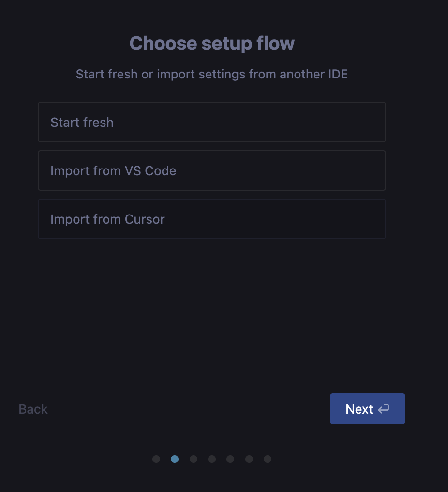Navigate to the fifth step dot
This screenshot has height=492, width=448.
(230, 459)
